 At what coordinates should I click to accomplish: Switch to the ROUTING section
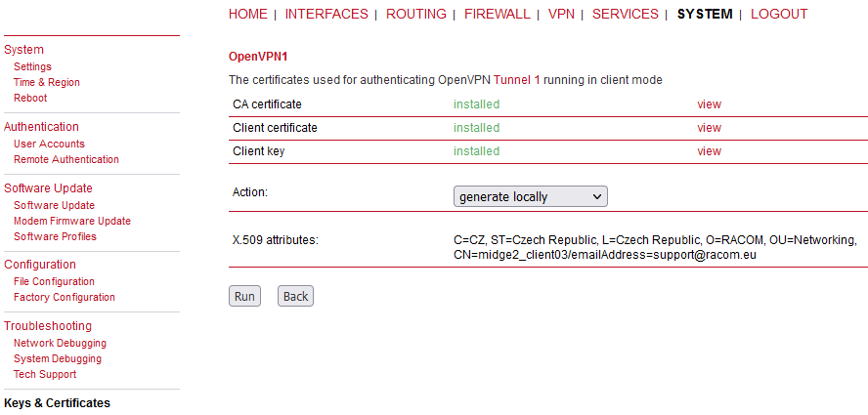pyautogui.click(x=415, y=14)
